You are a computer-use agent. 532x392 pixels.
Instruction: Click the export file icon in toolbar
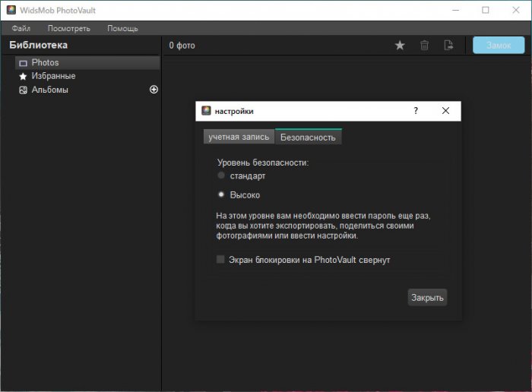pos(448,46)
